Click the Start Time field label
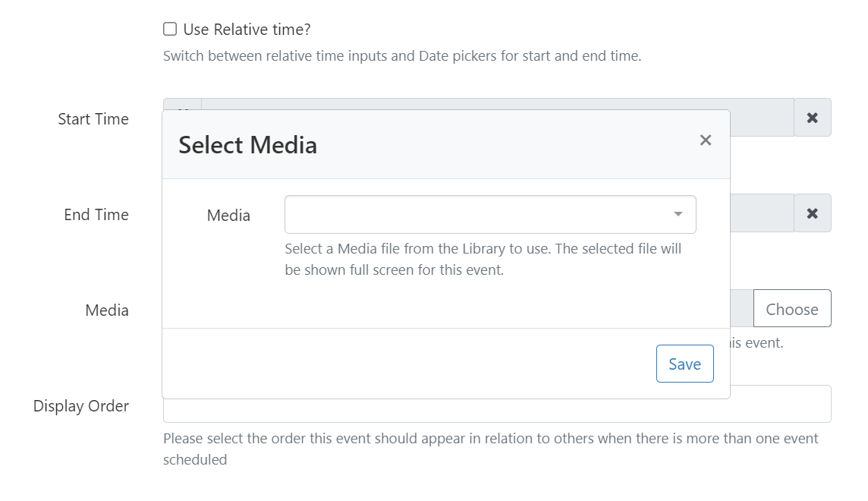Image resolution: width=868 pixels, height=501 pixels. [x=93, y=119]
